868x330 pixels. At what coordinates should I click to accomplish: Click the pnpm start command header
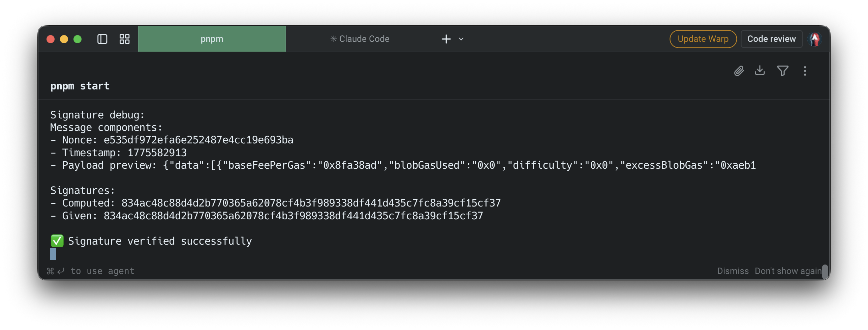point(80,86)
